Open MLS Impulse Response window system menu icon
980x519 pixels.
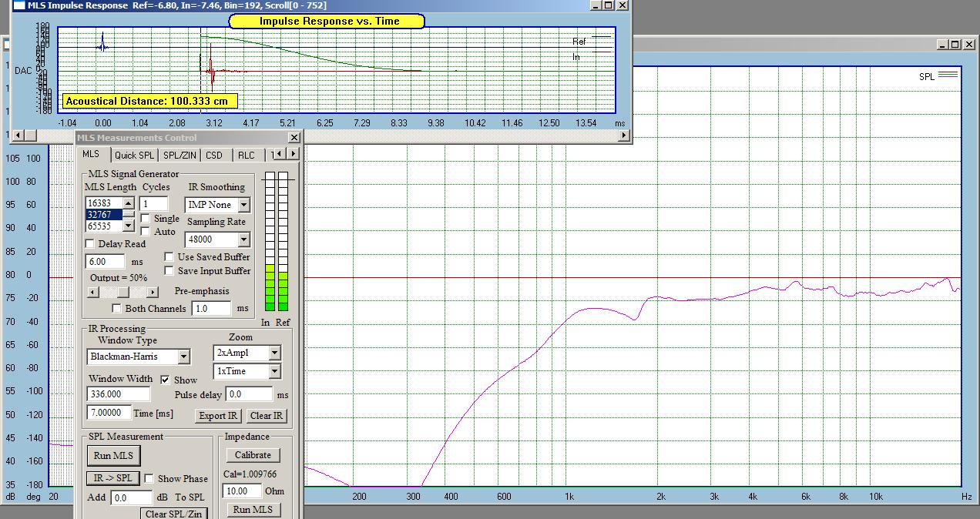click(x=18, y=5)
